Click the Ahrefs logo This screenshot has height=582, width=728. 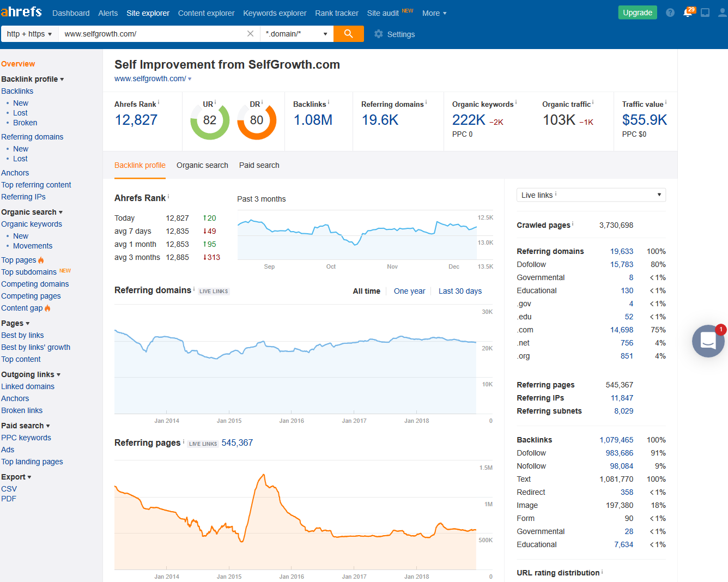click(22, 11)
